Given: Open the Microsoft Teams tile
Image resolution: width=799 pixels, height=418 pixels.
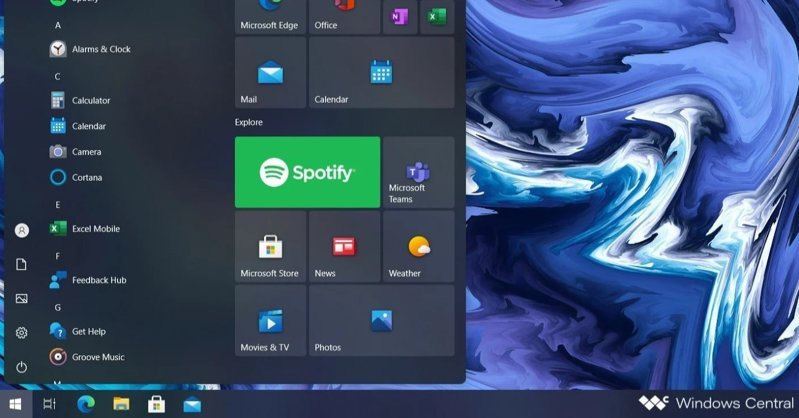Looking at the screenshot, I should tap(418, 172).
